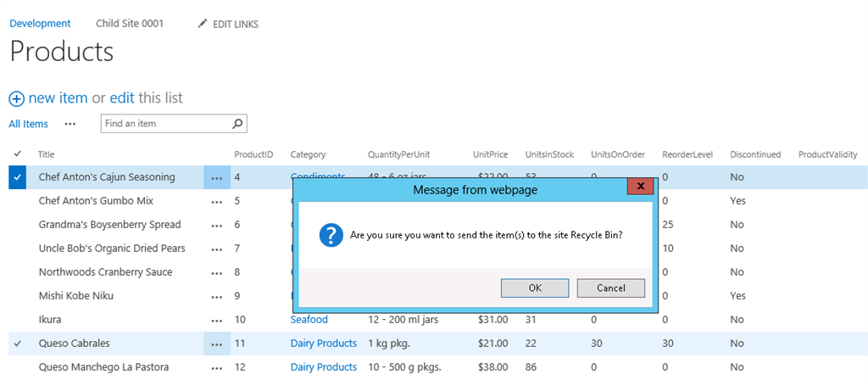Click the Find an item search field

165,124
